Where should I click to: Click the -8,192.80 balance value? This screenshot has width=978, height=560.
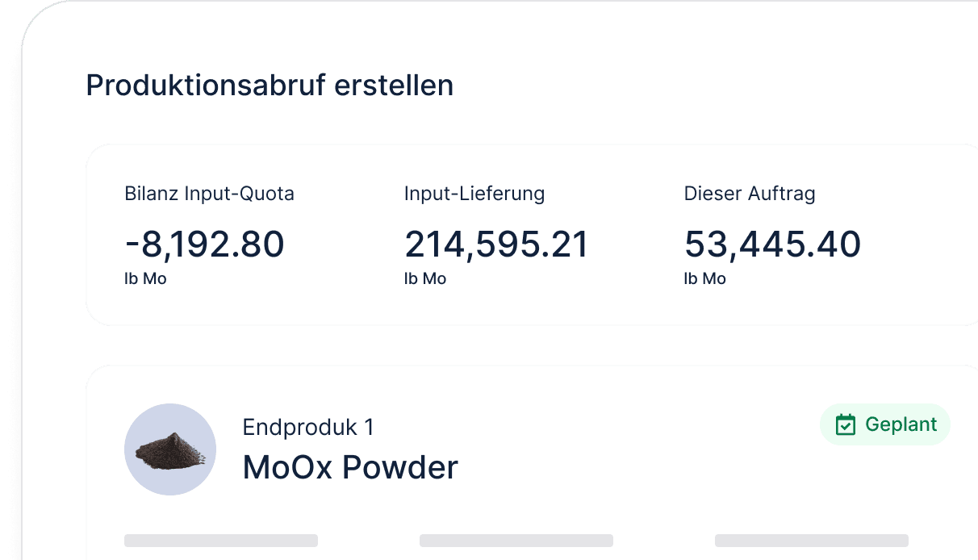[x=204, y=244]
